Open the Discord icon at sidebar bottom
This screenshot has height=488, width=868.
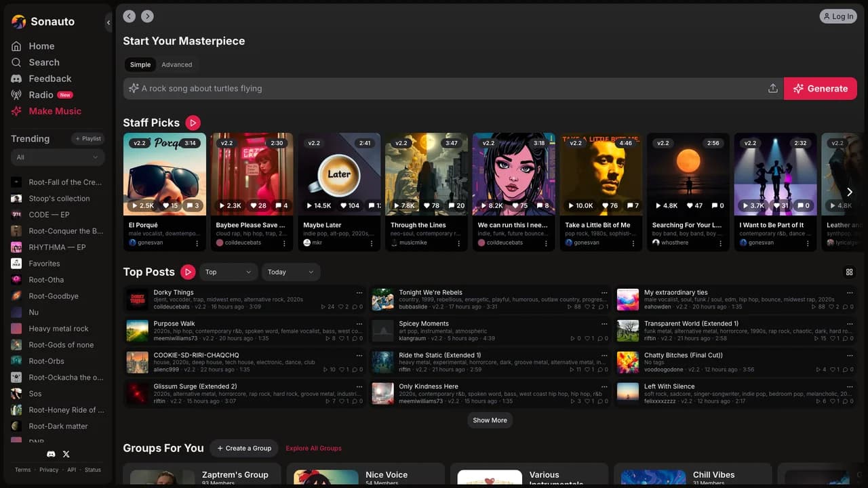coord(51,454)
